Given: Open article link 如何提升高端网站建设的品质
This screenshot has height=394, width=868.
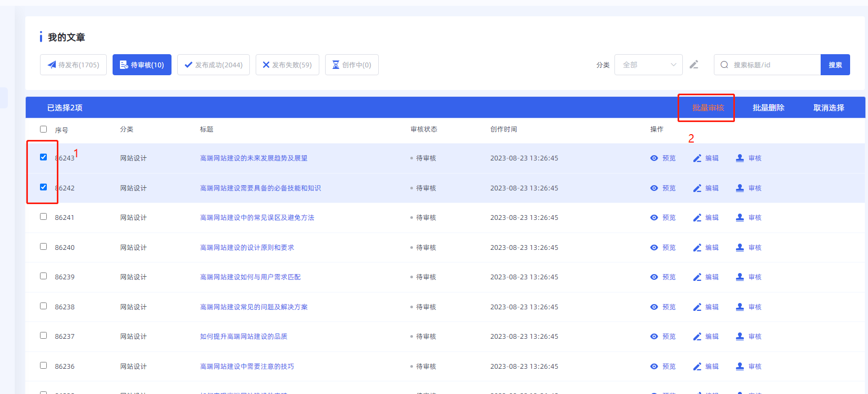Looking at the screenshot, I should pos(244,337).
